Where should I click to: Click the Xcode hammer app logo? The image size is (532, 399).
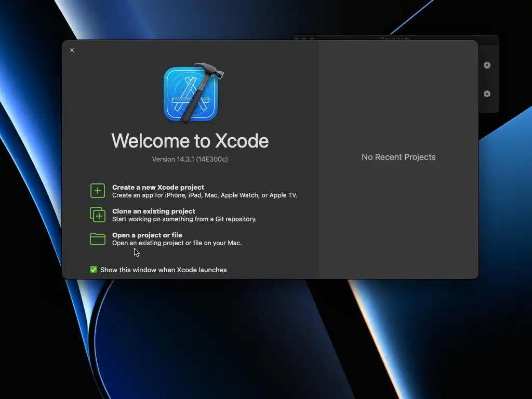193,93
